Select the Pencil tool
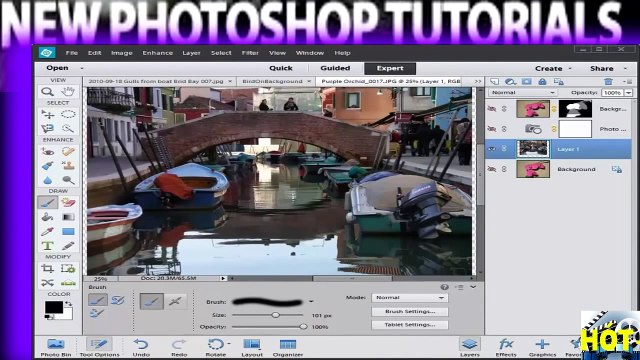Viewport: 640px width, 360px height. 68,246
